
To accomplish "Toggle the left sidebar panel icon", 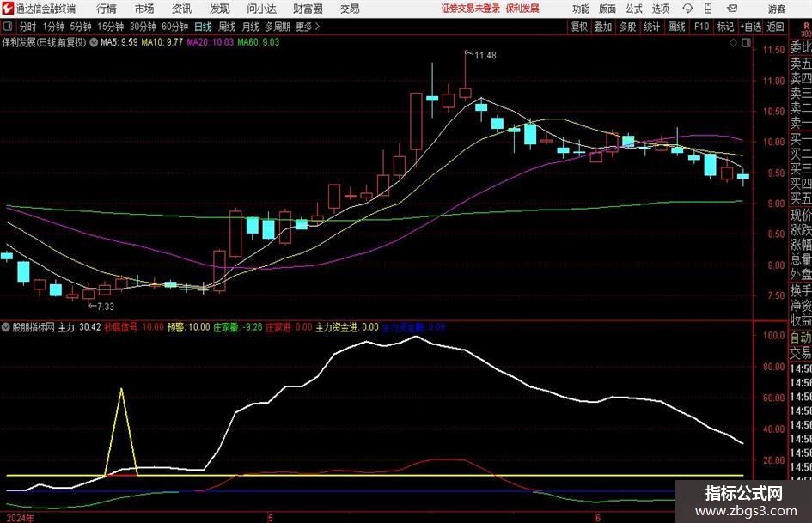I will point(8,27).
